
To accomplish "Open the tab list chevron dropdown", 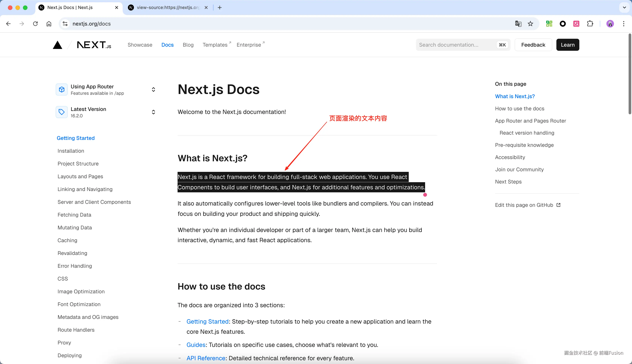I will 624,8.
